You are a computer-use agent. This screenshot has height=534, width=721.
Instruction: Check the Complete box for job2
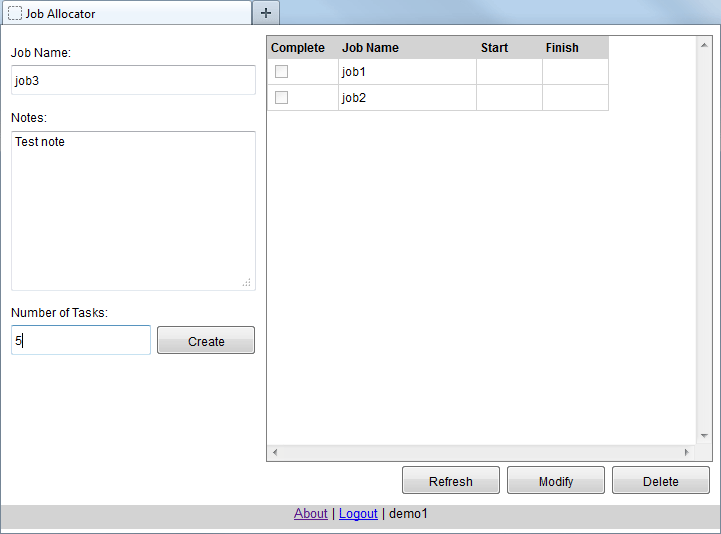pos(282,98)
